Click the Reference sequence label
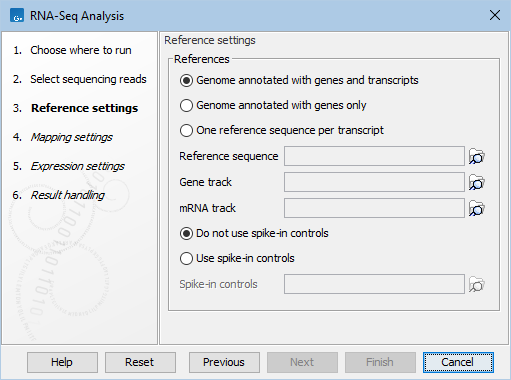This screenshot has height=380, width=511. point(229,156)
